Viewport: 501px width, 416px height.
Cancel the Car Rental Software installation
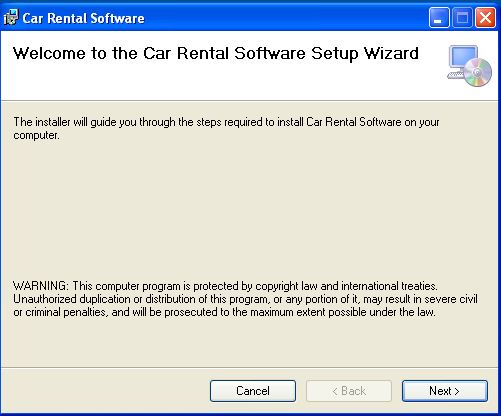pyautogui.click(x=253, y=391)
